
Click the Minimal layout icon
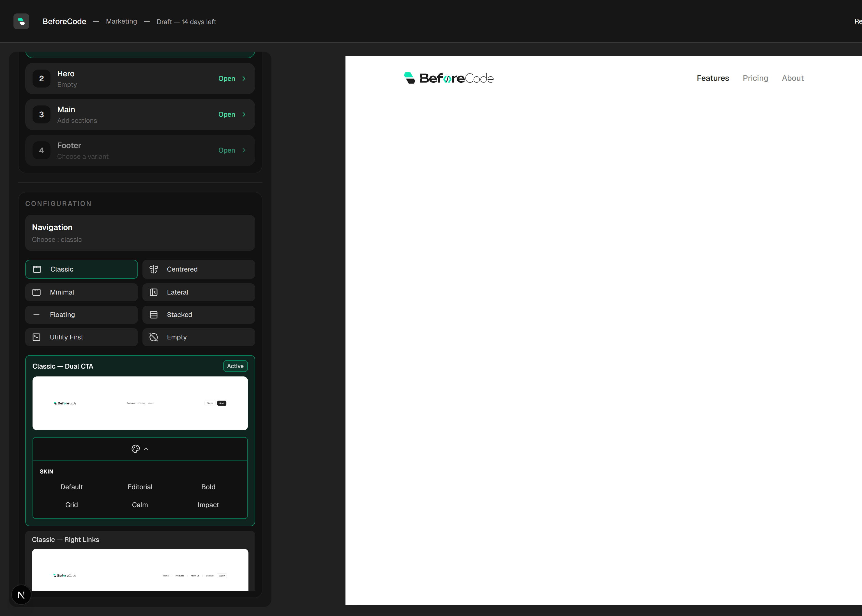tap(36, 293)
